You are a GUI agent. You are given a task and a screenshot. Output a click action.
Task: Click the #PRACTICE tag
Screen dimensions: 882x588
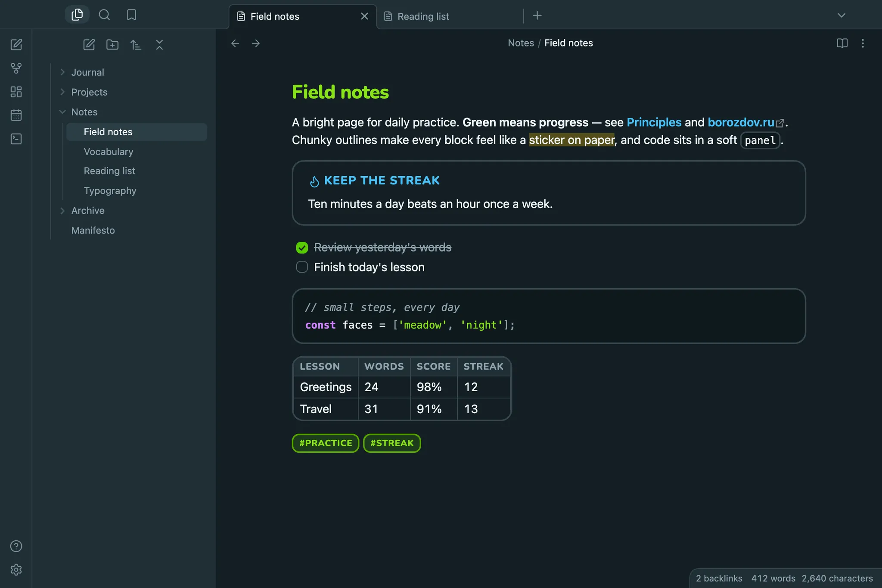(326, 443)
